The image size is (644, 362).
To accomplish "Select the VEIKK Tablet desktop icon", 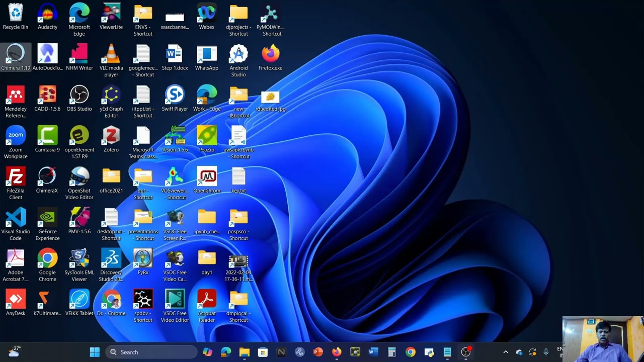I will coord(79,303).
